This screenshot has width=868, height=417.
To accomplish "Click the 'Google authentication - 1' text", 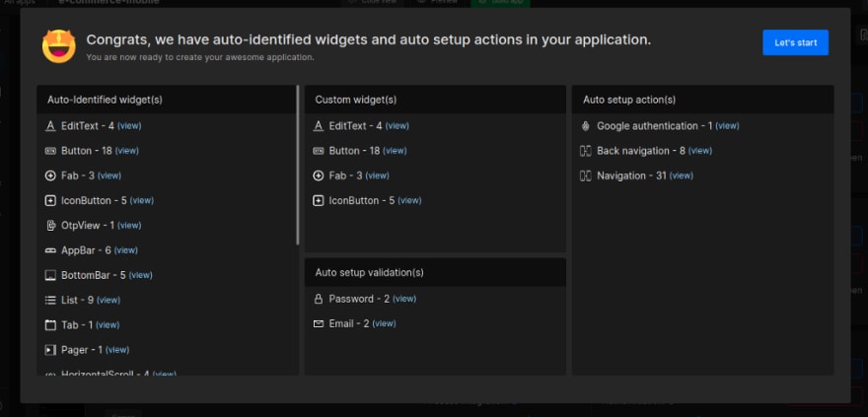I will 655,126.
